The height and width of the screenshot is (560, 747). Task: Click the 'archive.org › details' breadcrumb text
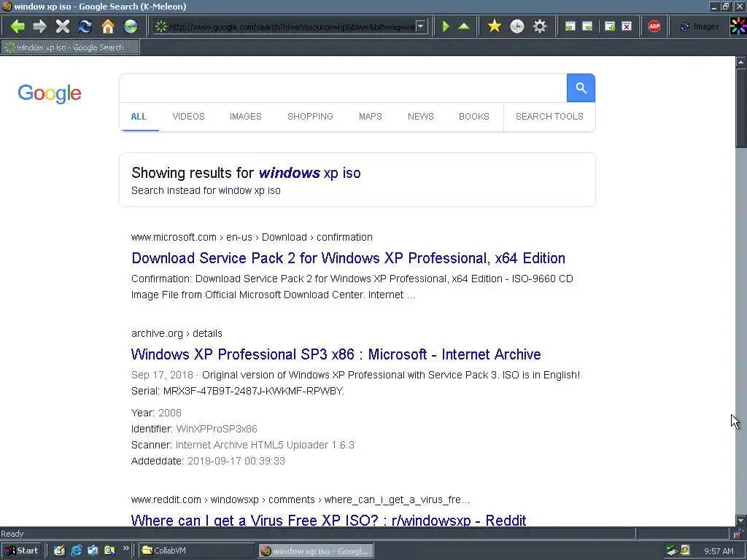pos(177,333)
